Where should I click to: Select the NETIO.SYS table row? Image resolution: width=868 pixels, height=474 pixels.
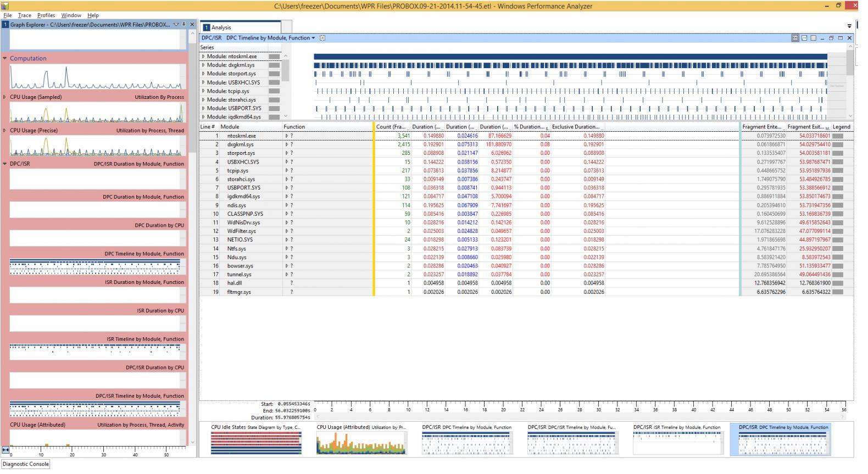[526, 240]
